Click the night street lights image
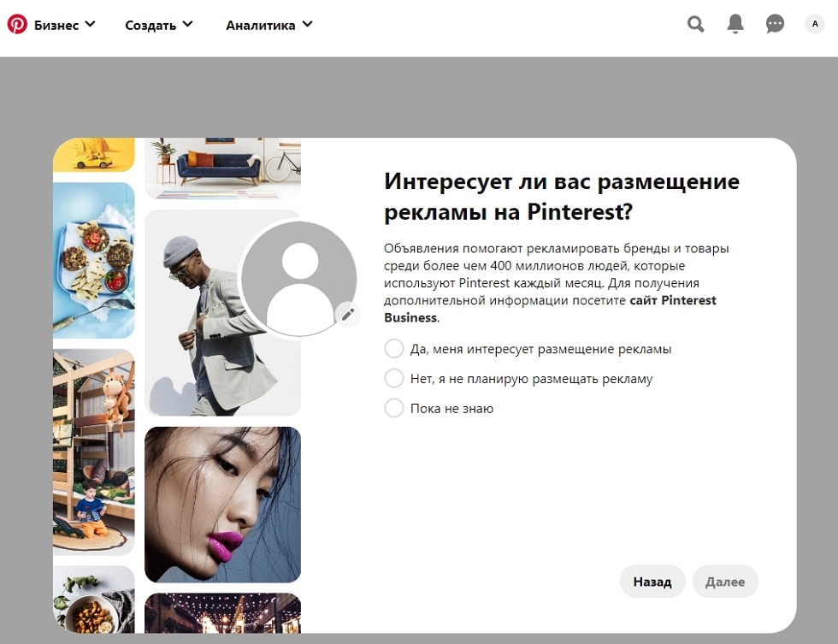Viewport: 838px width, 644px height. pyautogui.click(x=223, y=613)
